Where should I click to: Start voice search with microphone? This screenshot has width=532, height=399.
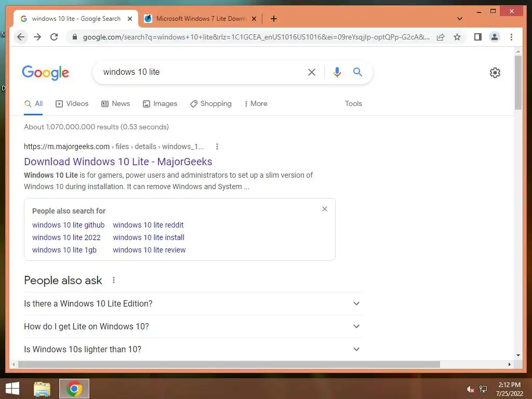pyautogui.click(x=337, y=72)
